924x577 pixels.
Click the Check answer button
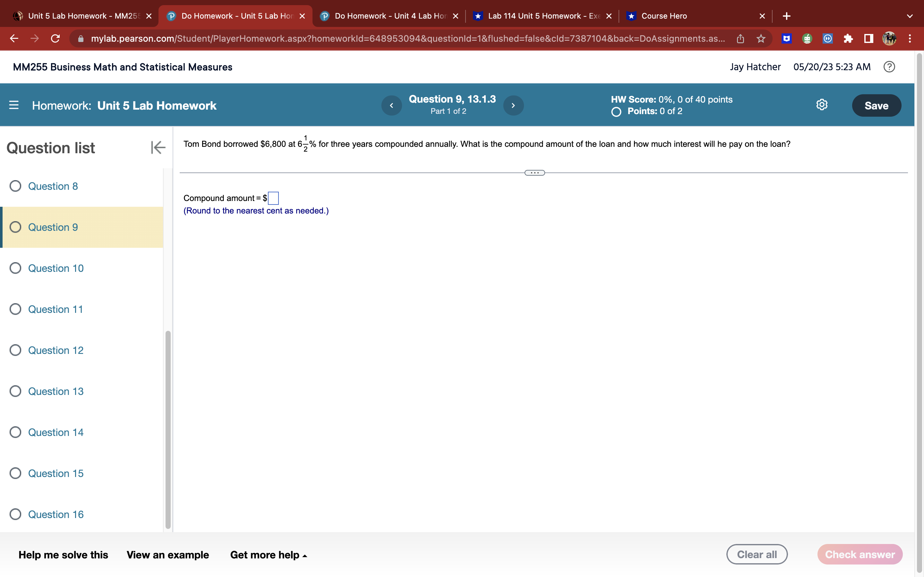pos(860,554)
